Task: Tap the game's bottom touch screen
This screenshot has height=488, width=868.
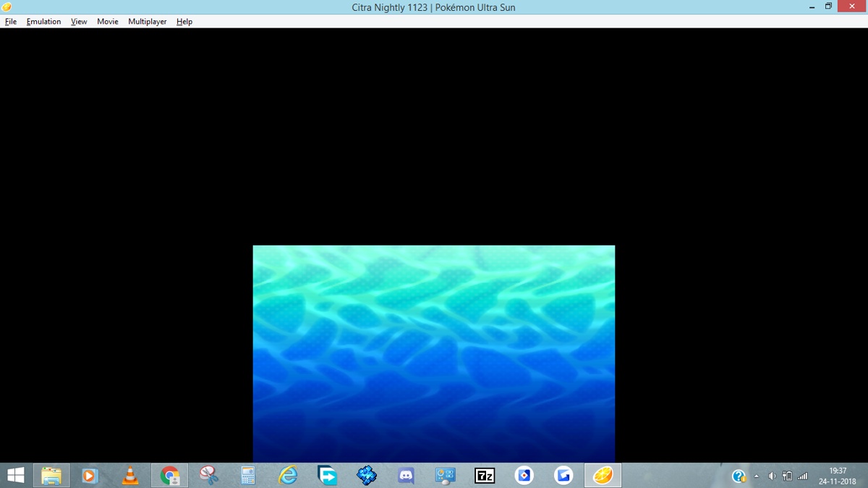Action: click(x=434, y=354)
